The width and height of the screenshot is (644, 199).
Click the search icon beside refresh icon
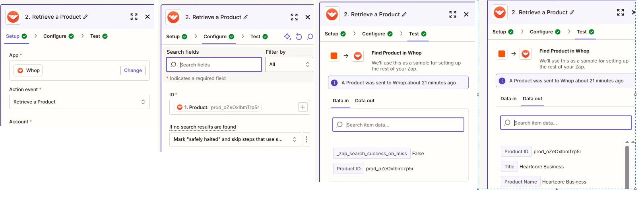click(310, 37)
